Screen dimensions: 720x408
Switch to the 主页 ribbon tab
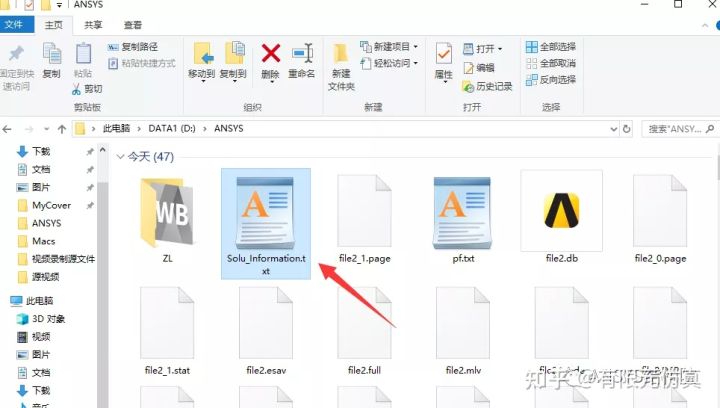point(54,25)
